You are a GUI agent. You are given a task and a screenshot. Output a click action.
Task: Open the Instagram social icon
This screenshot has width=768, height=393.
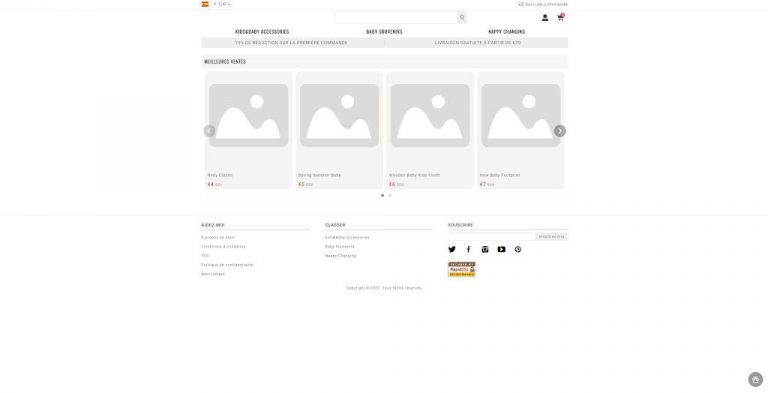485,249
